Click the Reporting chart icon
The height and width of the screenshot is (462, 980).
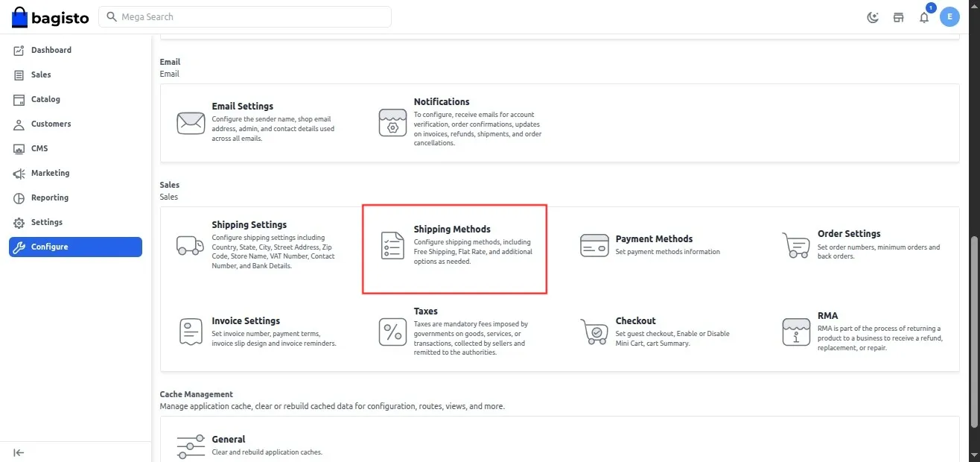(x=19, y=198)
